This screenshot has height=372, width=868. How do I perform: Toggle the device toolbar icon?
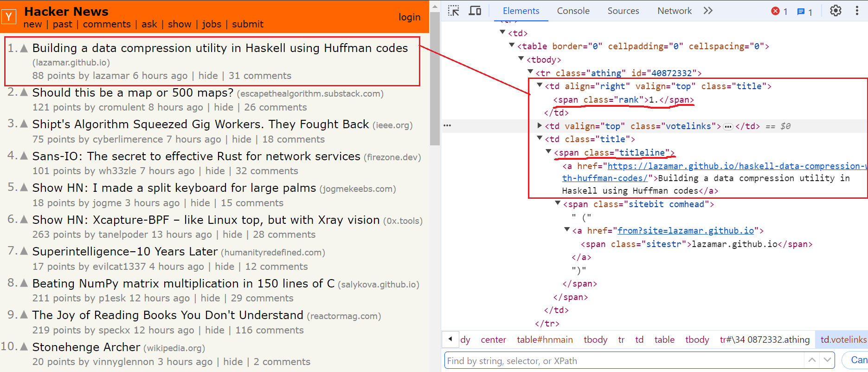pyautogui.click(x=475, y=11)
